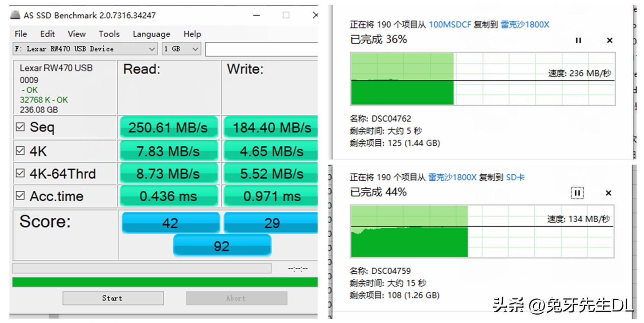Disable the 4K-64Thrd test checkbox

coord(20,173)
